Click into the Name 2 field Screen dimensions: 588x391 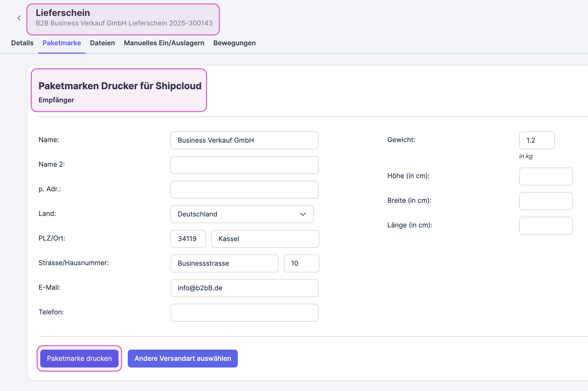244,165
